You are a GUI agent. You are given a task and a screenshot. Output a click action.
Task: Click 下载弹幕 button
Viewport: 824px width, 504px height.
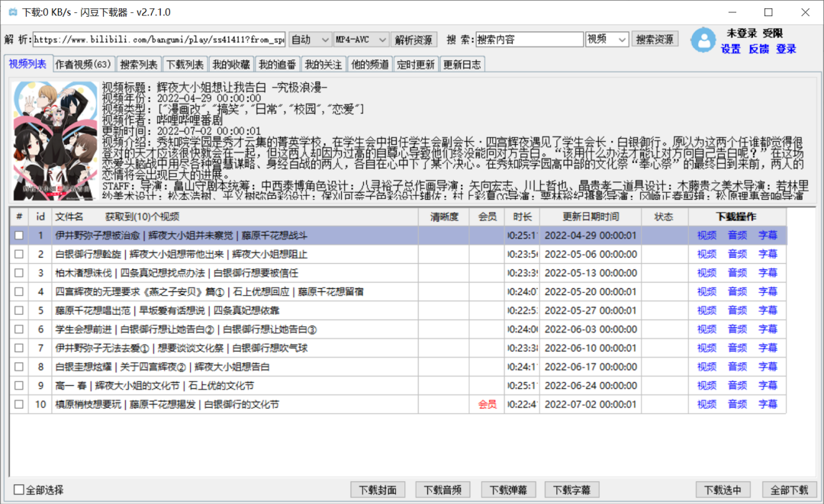pos(508,490)
